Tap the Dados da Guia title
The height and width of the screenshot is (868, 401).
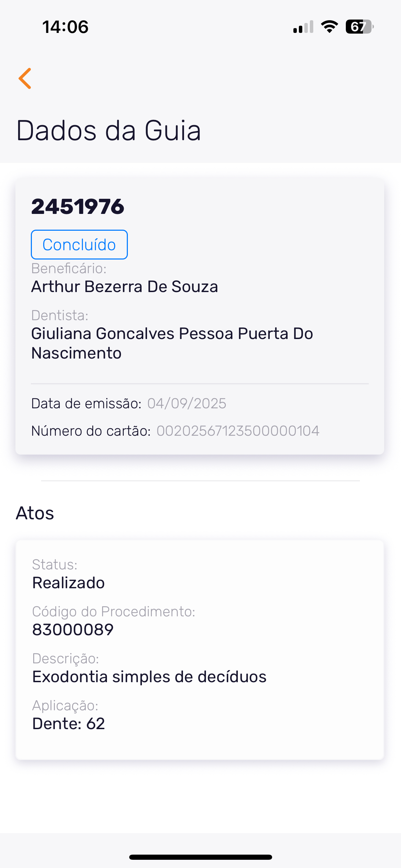click(x=109, y=131)
